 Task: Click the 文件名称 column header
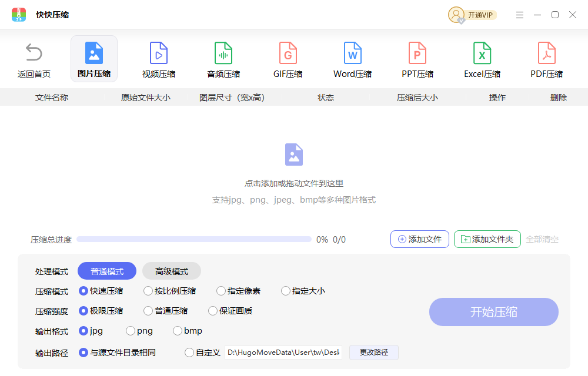(x=52, y=98)
